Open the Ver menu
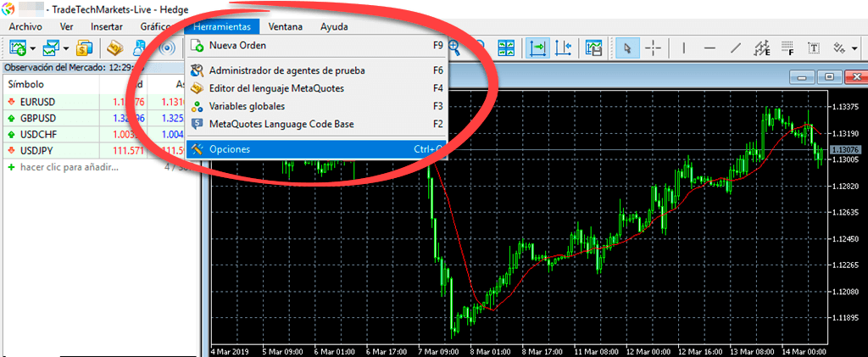The width and height of the screenshot is (868, 357). (x=66, y=26)
